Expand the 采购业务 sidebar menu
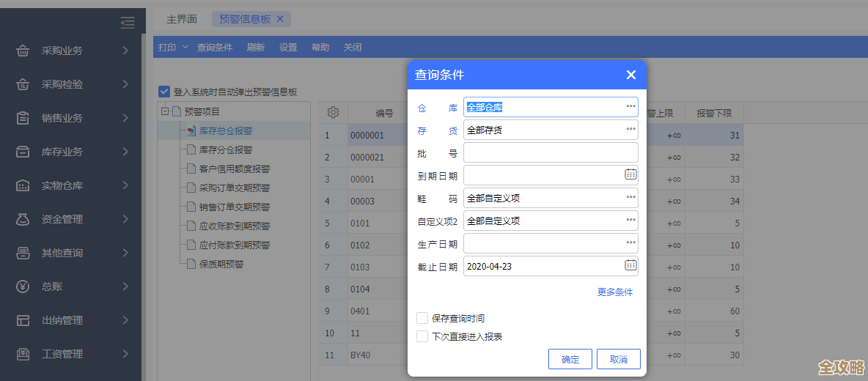This screenshot has width=868, height=381. pos(73,51)
